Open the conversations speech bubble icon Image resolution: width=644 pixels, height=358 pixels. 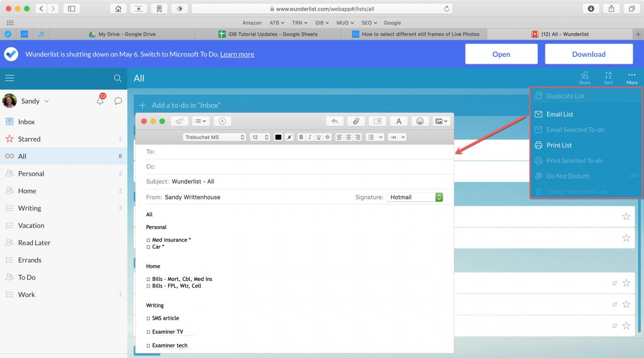pos(118,101)
